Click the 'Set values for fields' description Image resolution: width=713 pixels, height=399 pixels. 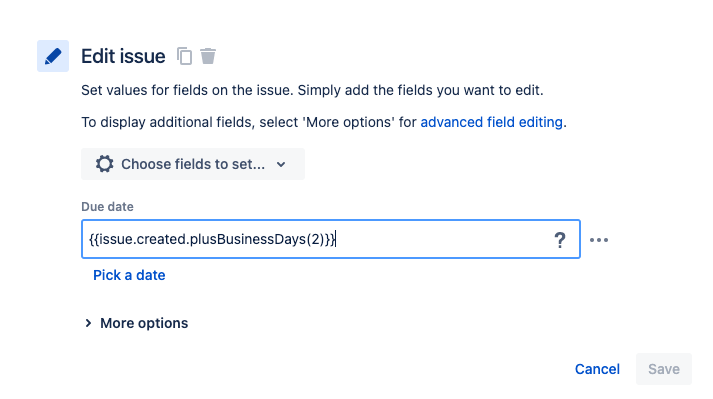click(312, 90)
